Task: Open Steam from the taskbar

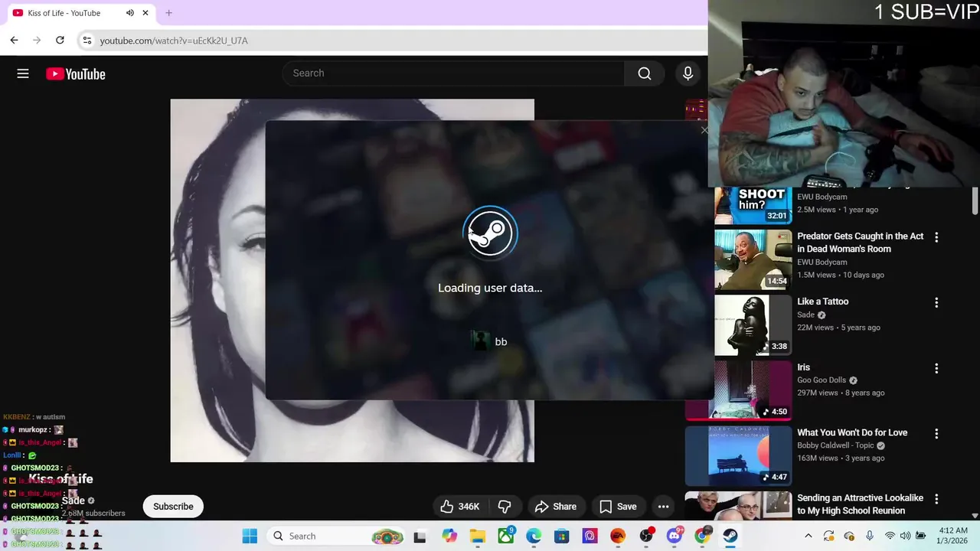Action: pyautogui.click(x=730, y=536)
